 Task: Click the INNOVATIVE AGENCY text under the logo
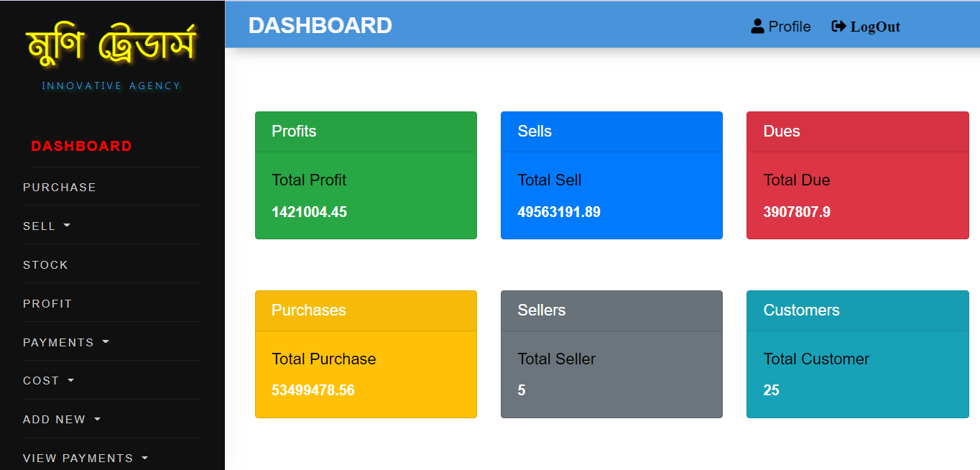111,86
